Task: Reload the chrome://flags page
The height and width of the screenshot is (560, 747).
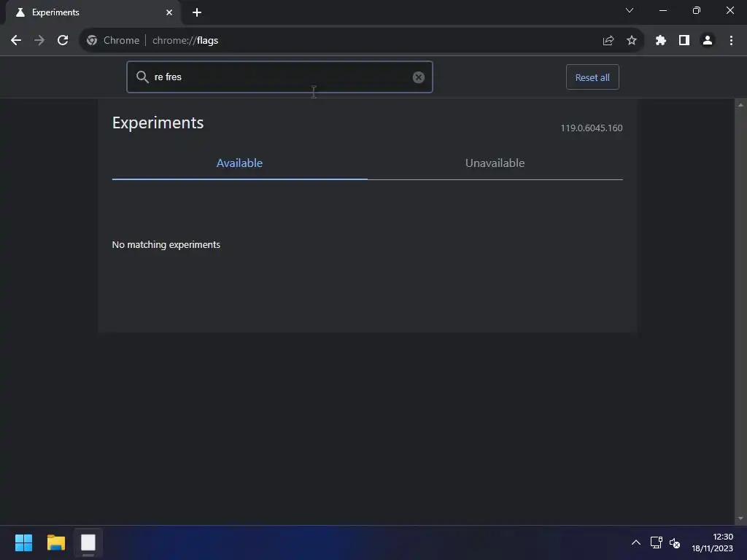Action: click(63, 41)
